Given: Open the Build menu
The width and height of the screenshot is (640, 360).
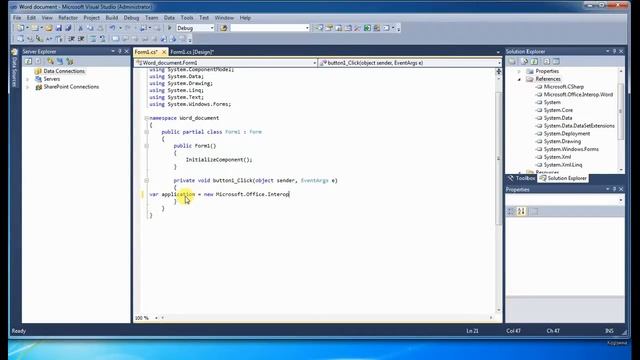Looking at the screenshot, I should (x=111, y=18).
